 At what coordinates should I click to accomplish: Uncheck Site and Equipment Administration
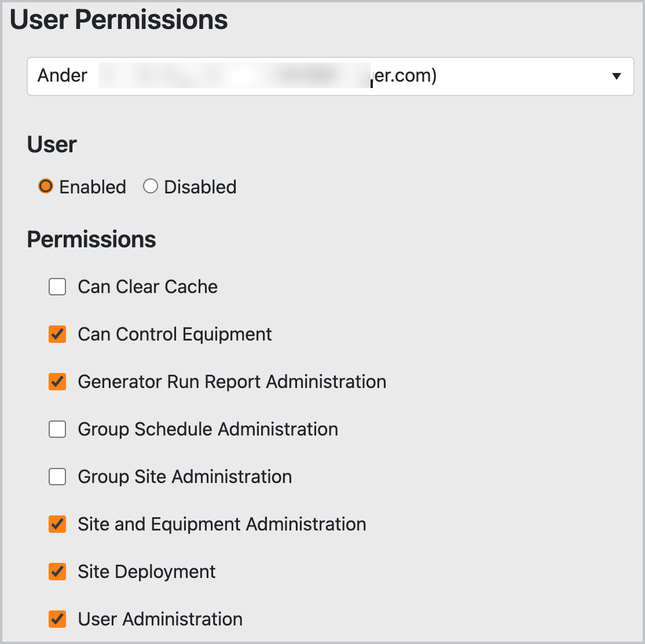click(x=57, y=524)
